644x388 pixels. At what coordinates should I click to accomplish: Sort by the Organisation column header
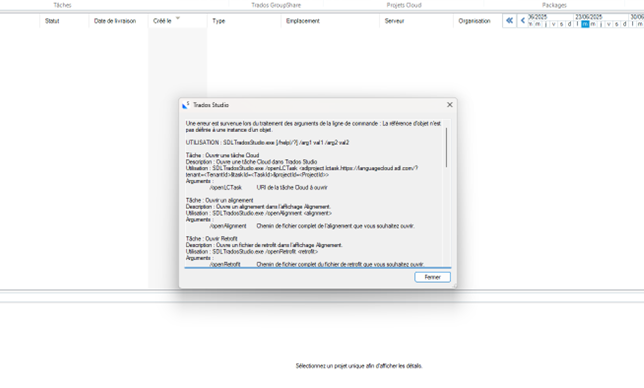(x=474, y=21)
